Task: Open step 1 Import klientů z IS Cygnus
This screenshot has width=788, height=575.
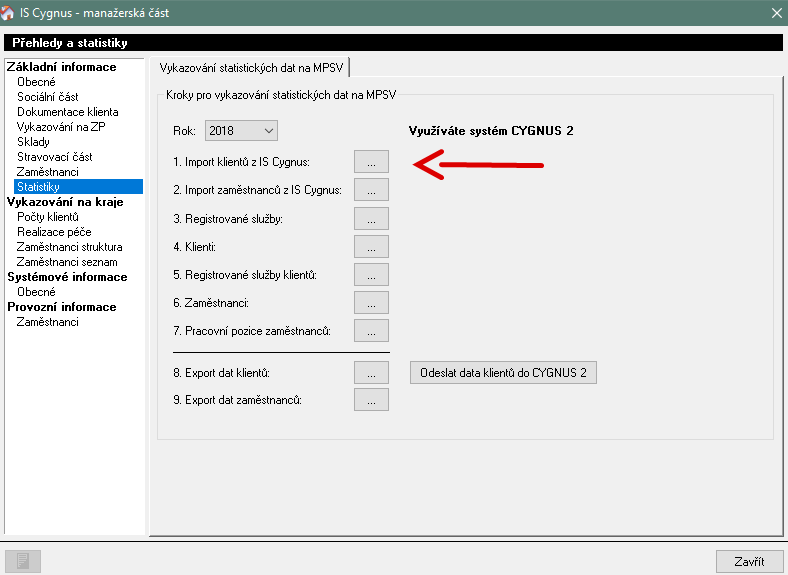Action: [x=371, y=162]
